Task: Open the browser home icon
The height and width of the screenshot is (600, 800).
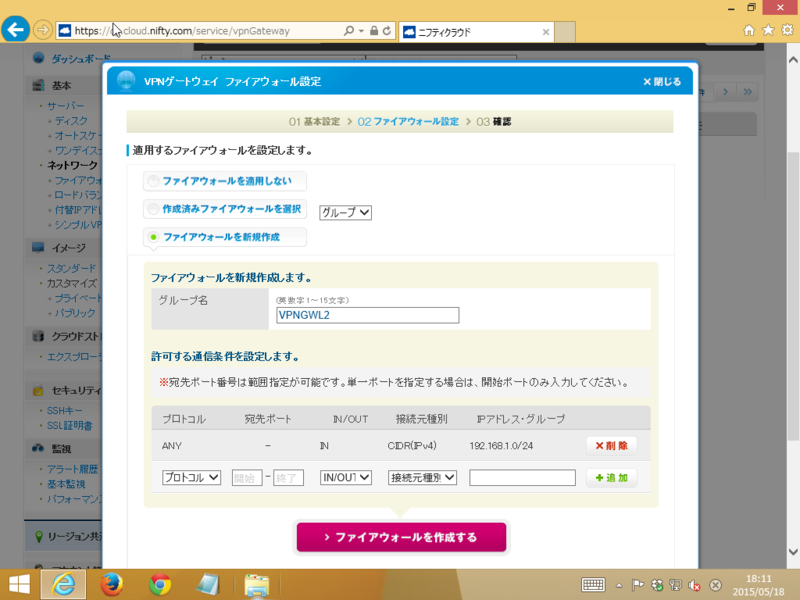Action: click(x=748, y=31)
